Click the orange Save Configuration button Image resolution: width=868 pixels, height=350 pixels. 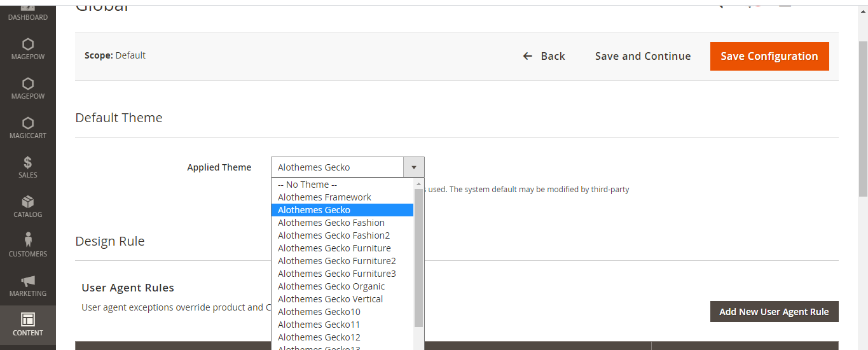point(769,56)
